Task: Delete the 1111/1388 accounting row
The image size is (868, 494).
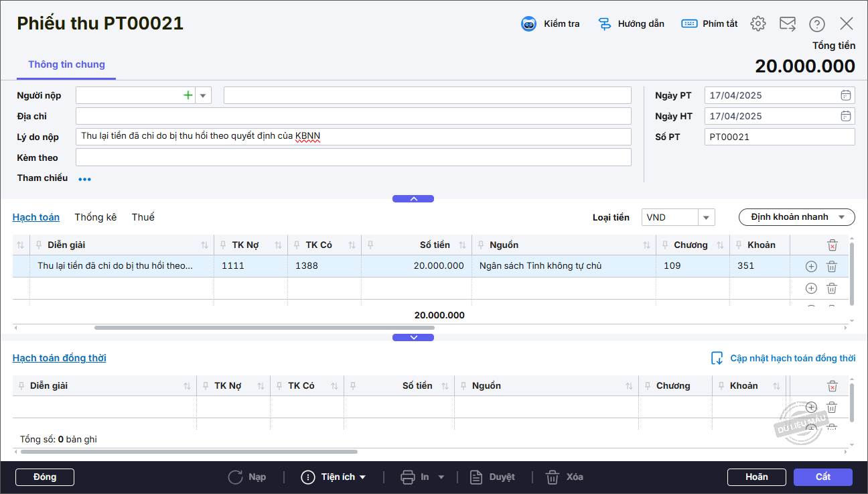Action: [x=831, y=266]
